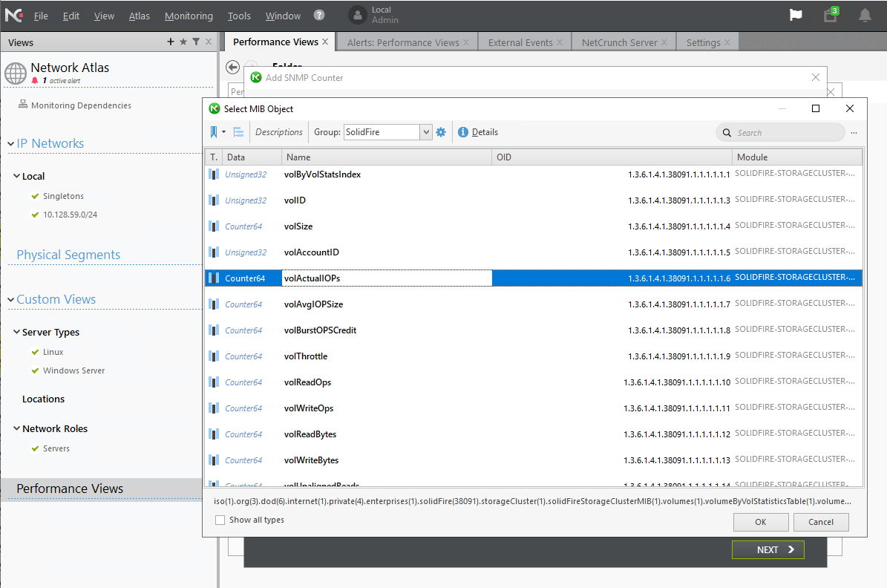Open the Atlas menu

coord(139,16)
